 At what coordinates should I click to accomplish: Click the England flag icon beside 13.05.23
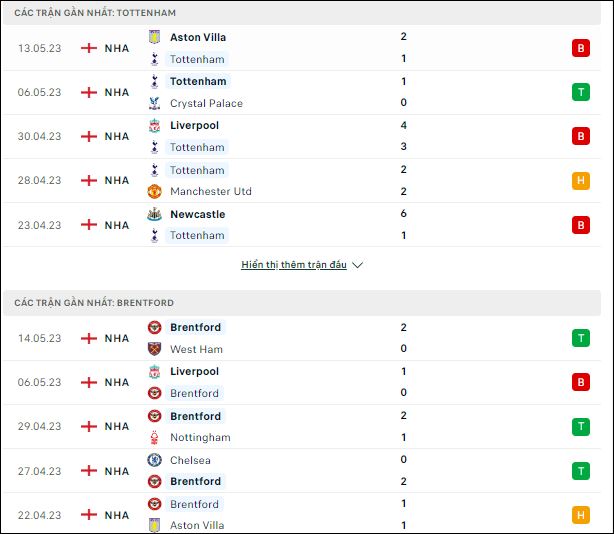pyautogui.click(x=89, y=48)
